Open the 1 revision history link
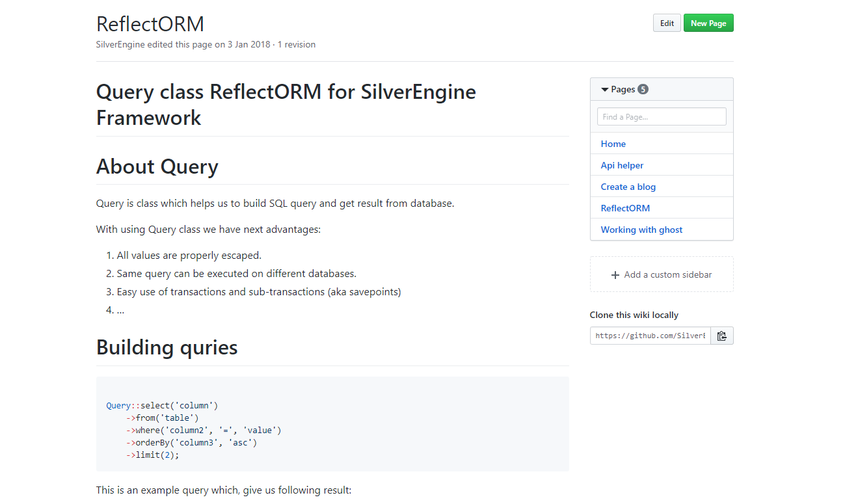Image resolution: width=858 pixels, height=504 pixels. coord(297,45)
